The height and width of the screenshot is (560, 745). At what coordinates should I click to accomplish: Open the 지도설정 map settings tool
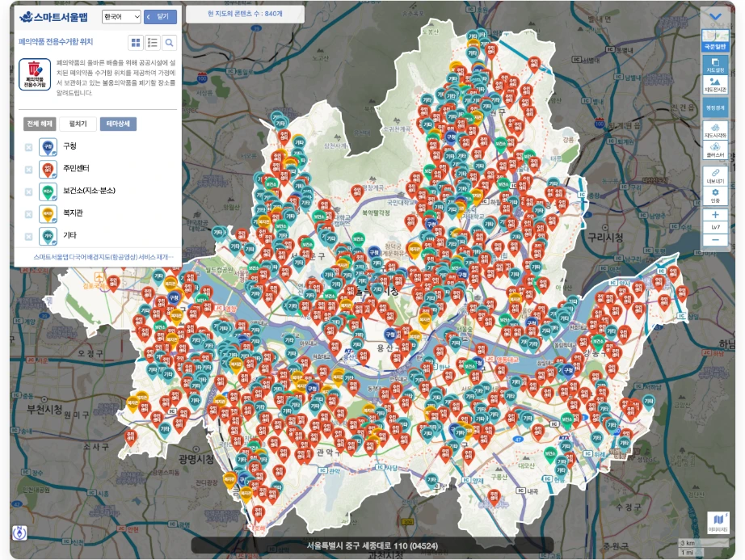(x=715, y=65)
